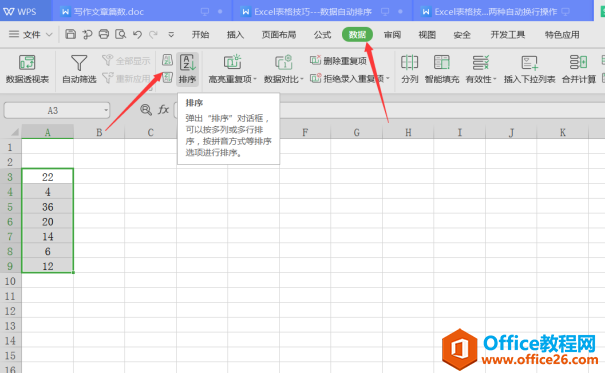
Task: Select column A header
Action: click(47, 132)
